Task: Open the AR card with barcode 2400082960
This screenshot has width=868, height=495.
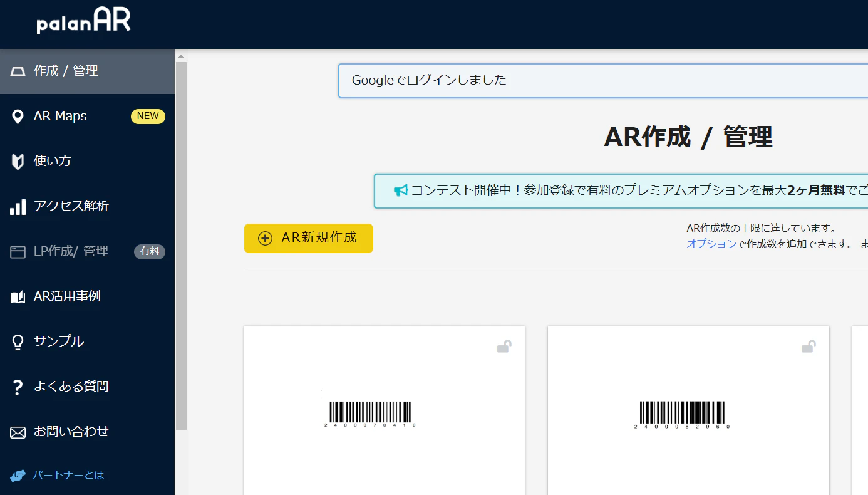Action: pos(688,410)
